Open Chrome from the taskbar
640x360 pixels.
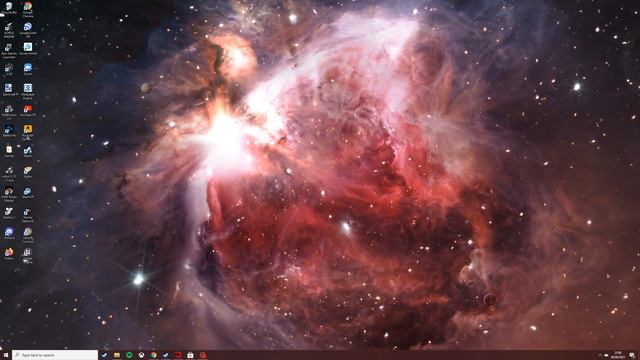point(153,355)
